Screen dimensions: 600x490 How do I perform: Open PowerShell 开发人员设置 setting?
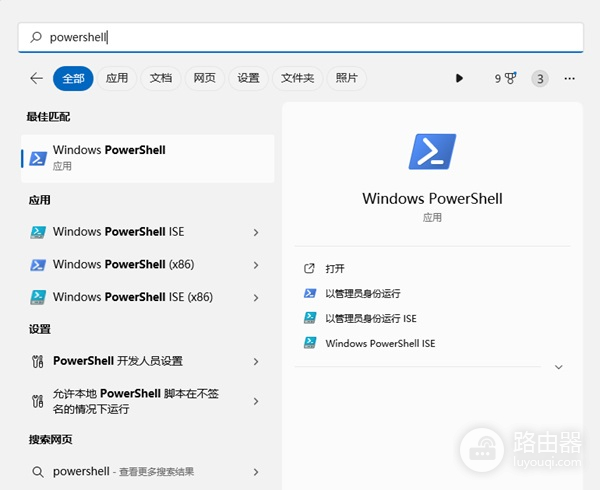point(148,361)
